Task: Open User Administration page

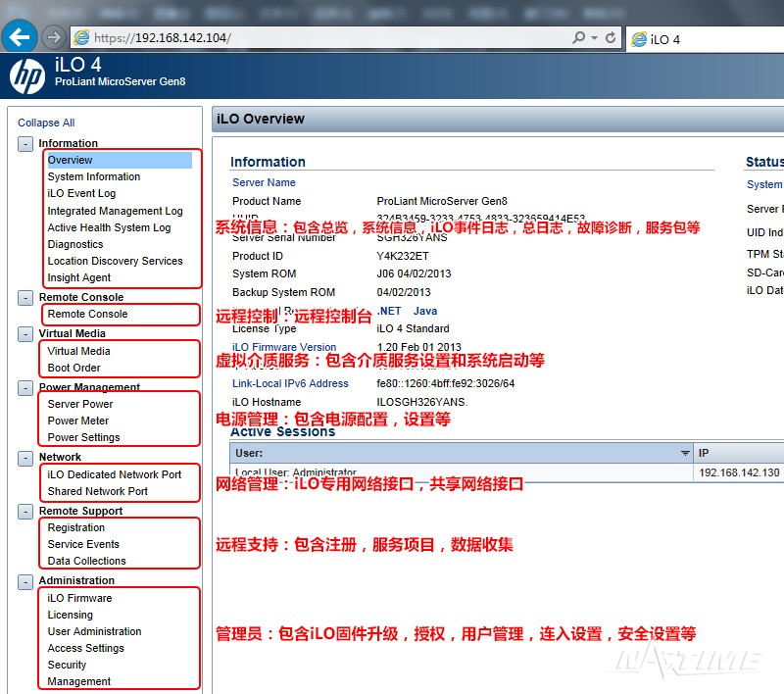Action: click(x=94, y=631)
